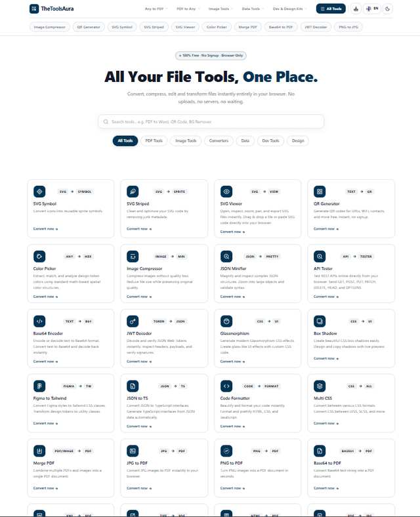Open the EN language selector

(x=372, y=9)
